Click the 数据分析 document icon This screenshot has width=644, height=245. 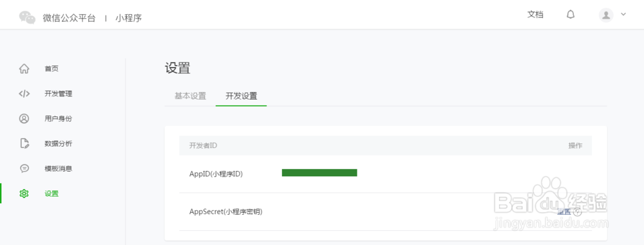point(24,143)
